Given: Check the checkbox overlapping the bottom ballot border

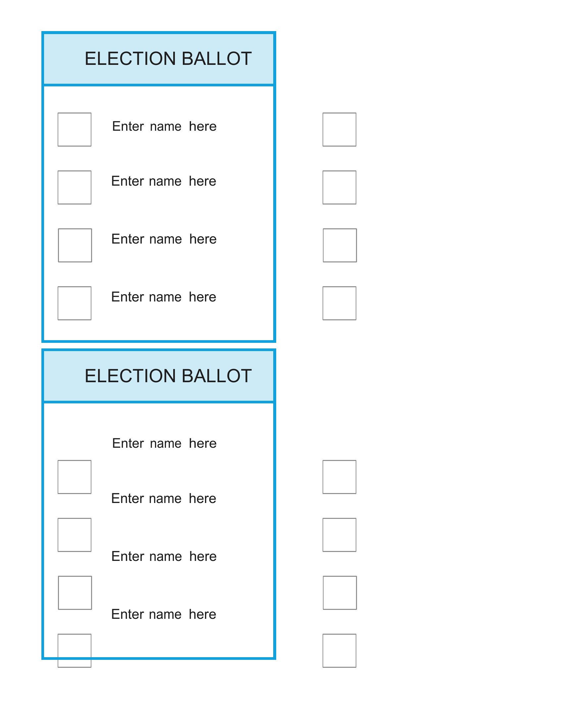Looking at the screenshot, I should point(75,651).
